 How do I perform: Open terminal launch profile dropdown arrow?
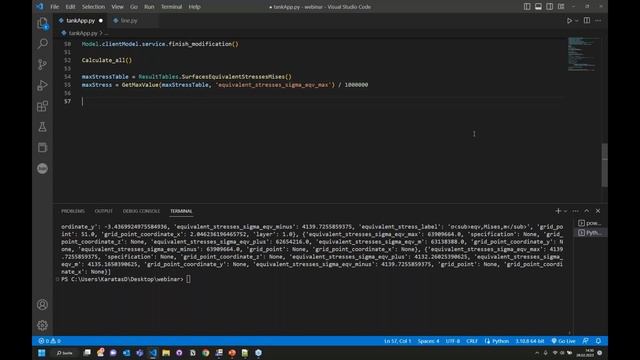pyautogui.click(x=565, y=211)
